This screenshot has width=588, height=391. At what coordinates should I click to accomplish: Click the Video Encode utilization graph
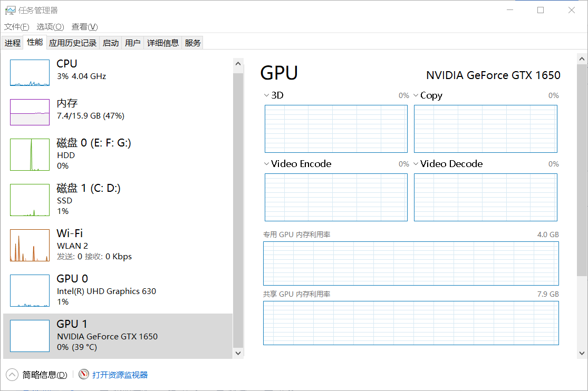336,197
